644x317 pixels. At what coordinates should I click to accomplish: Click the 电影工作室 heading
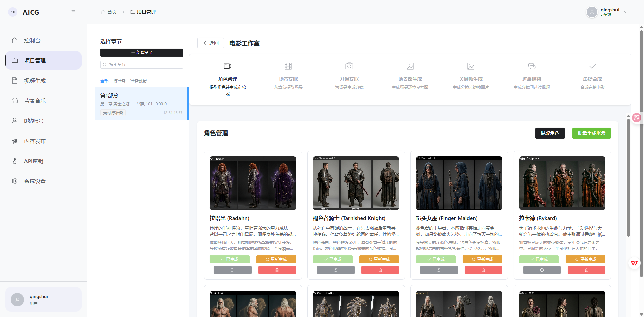click(245, 43)
